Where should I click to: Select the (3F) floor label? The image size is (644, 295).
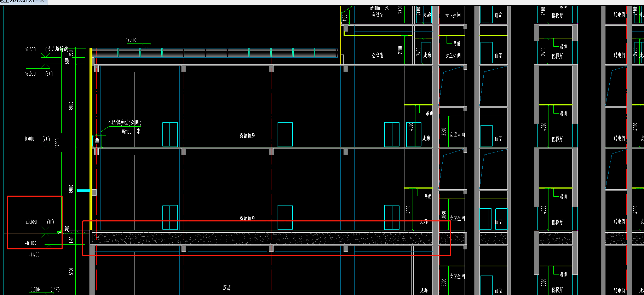pos(49,74)
